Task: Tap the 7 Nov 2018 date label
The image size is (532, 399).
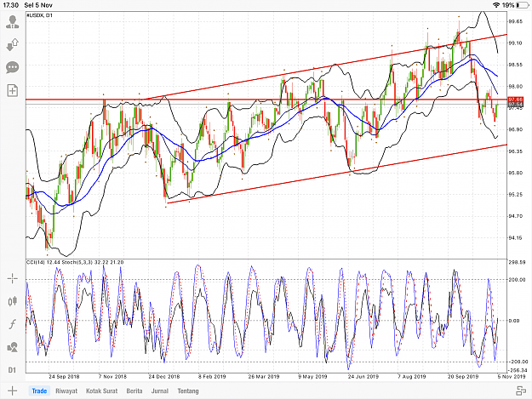Action: (112, 377)
